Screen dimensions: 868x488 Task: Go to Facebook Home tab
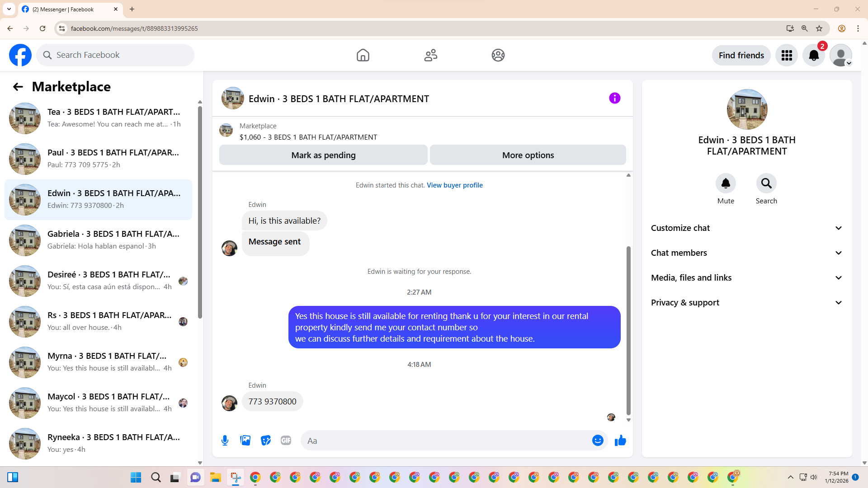tap(363, 55)
